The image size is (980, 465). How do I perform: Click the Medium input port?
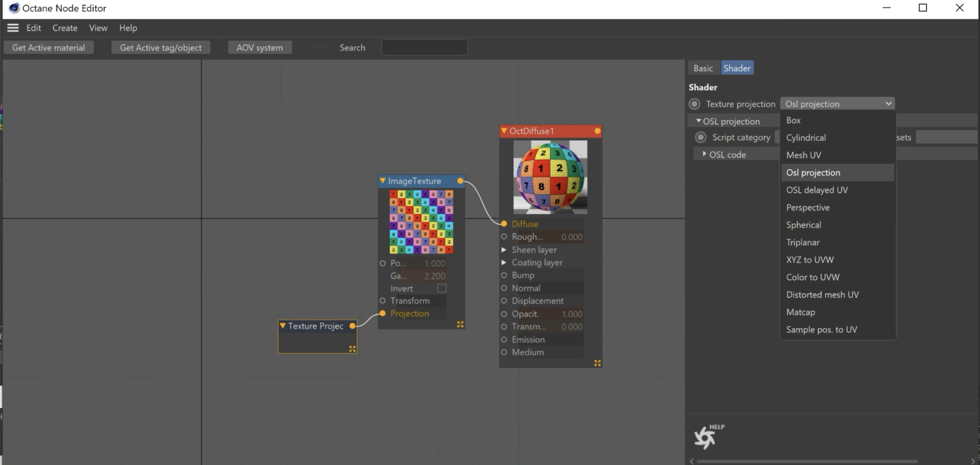(x=504, y=352)
